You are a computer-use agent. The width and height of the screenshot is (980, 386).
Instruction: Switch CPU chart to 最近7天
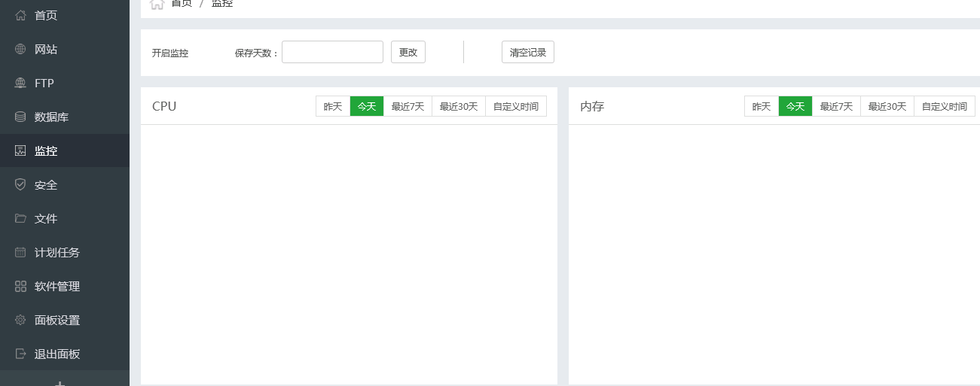(x=408, y=107)
